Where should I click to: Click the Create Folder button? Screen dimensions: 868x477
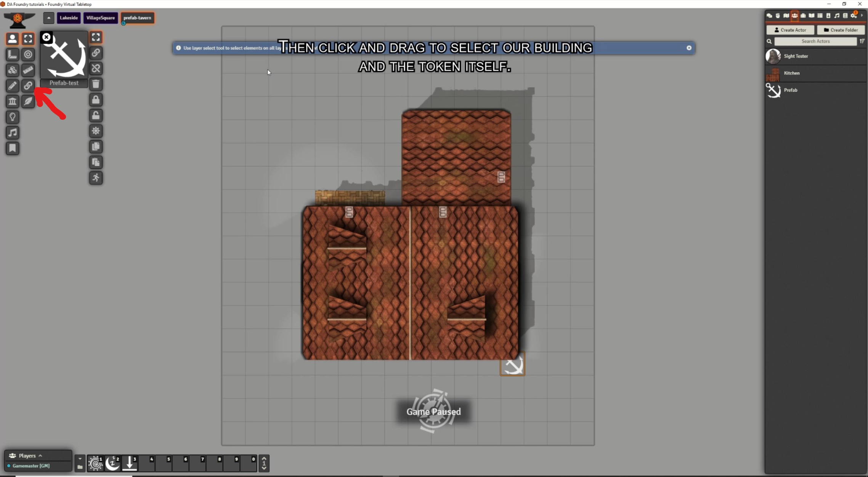click(x=840, y=30)
